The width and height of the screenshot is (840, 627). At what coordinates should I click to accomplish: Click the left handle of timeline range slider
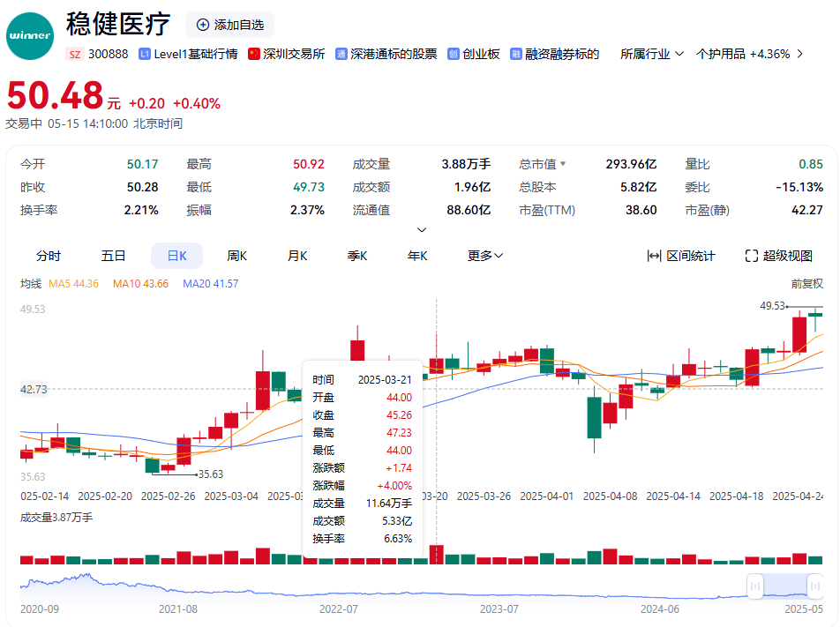[x=754, y=586]
